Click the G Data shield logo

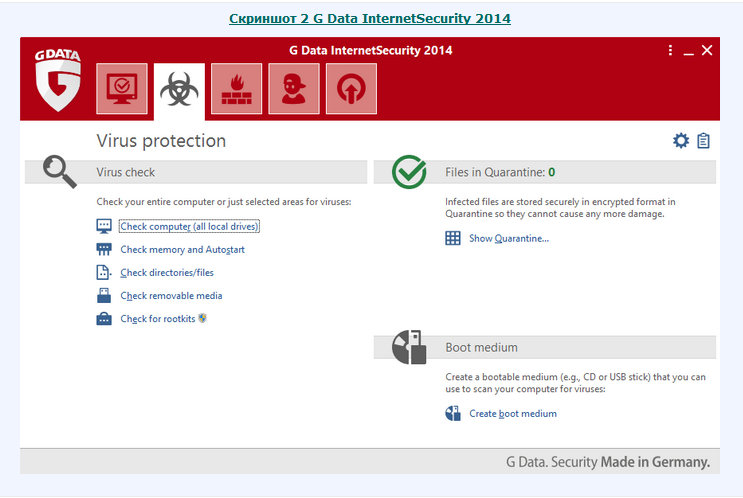point(58,80)
